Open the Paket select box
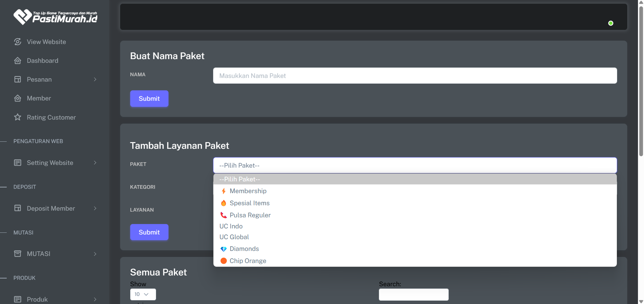The image size is (644, 304). (x=415, y=165)
